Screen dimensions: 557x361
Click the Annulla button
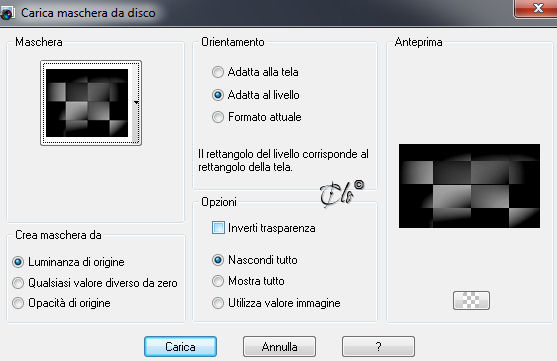(x=279, y=346)
